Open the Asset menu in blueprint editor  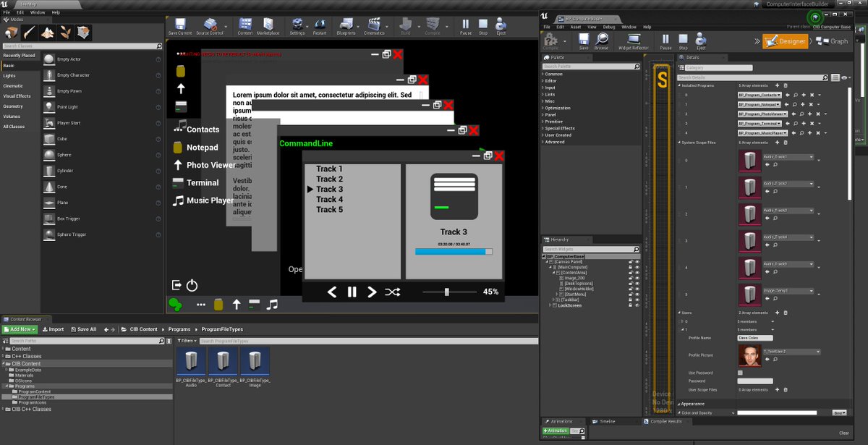point(576,27)
